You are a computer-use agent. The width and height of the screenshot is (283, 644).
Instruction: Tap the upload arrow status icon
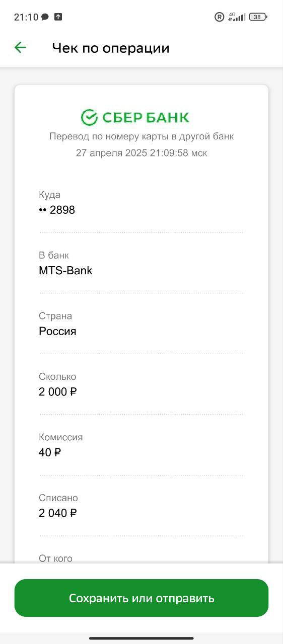click(x=58, y=17)
